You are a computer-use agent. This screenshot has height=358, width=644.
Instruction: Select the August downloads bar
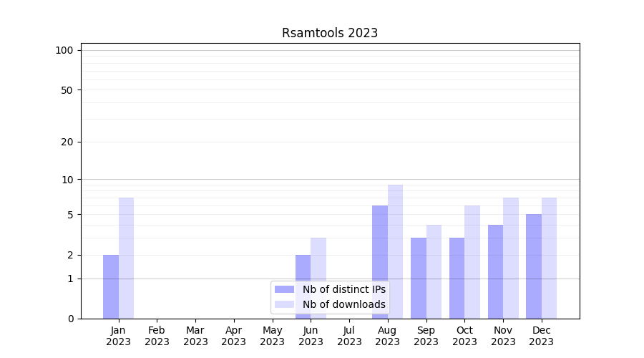(x=395, y=251)
